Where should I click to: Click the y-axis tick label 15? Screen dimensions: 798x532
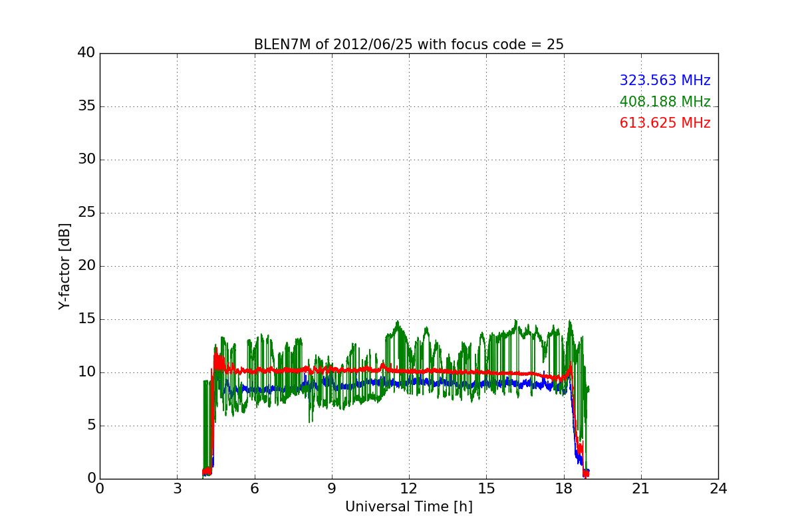pyautogui.click(x=86, y=319)
